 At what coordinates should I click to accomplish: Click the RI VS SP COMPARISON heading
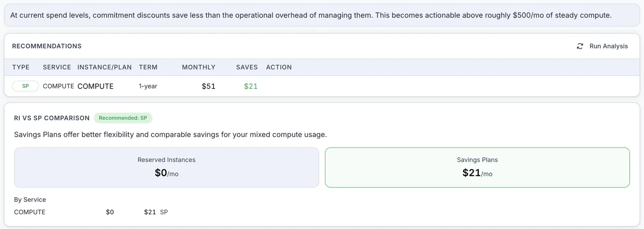pyautogui.click(x=52, y=118)
